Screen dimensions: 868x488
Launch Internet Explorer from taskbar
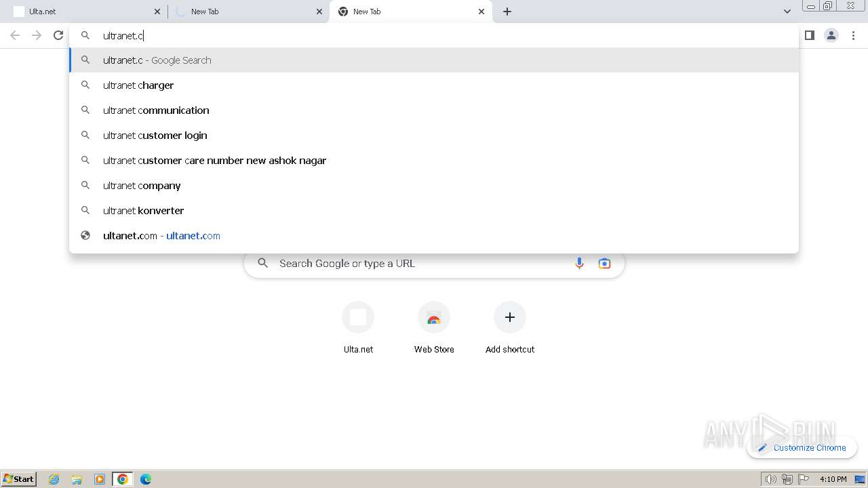point(54,479)
